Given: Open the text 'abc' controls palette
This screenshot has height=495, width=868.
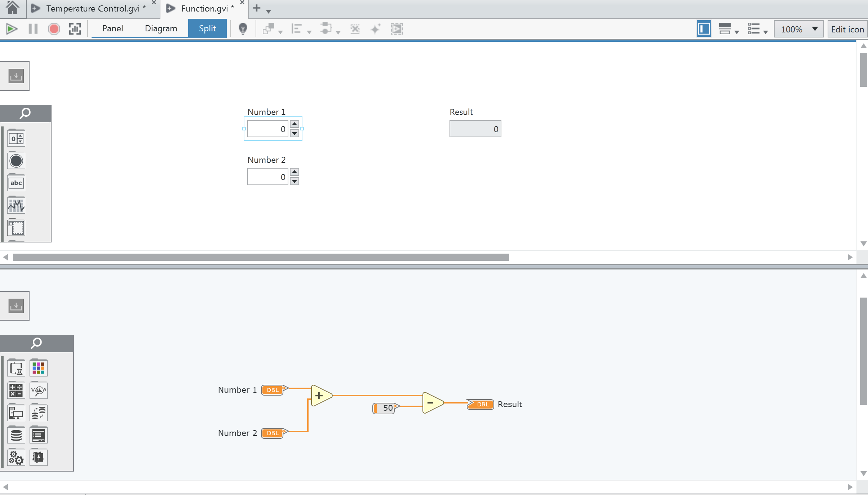Looking at the screenshot, I should pos(16,183).
